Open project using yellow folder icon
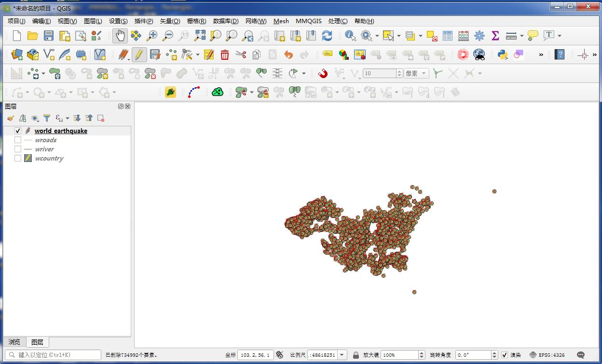The width and height of the screenshot is (602, 364). click(32, 36)
